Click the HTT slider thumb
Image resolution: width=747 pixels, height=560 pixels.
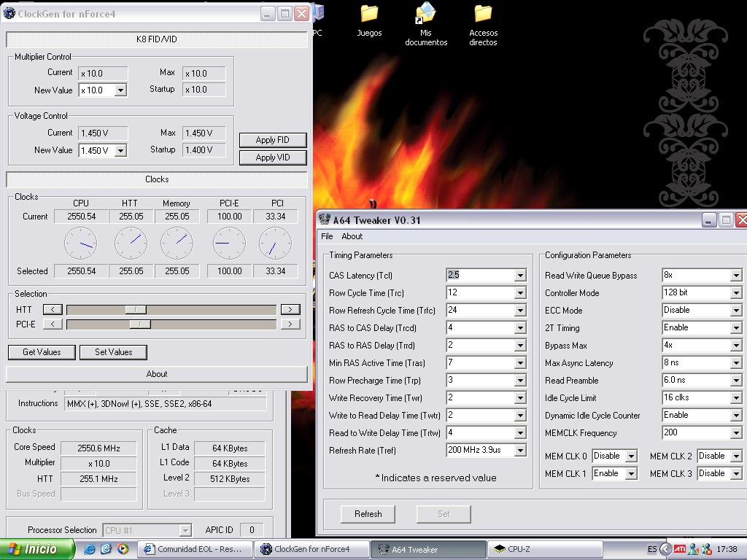(136, 309)
